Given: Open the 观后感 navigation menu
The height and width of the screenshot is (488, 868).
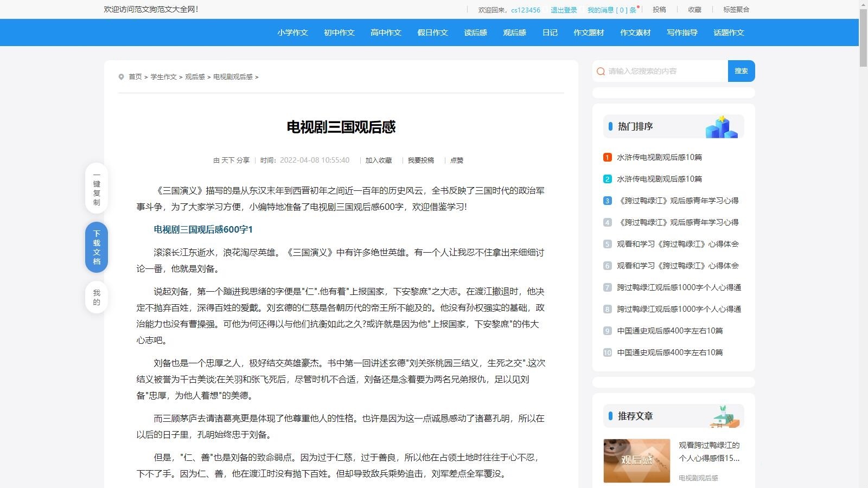Looking at the screenshot, I should [514, 33].
